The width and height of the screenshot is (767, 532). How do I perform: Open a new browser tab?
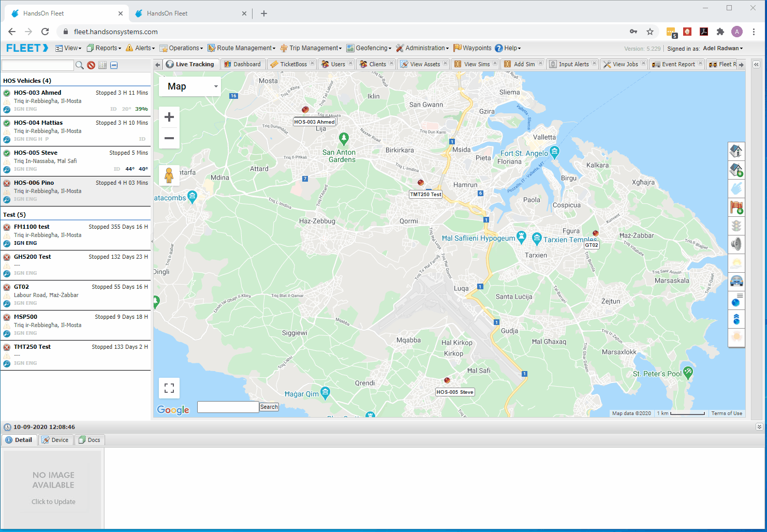pyautogui.click(x=264, y=13)
